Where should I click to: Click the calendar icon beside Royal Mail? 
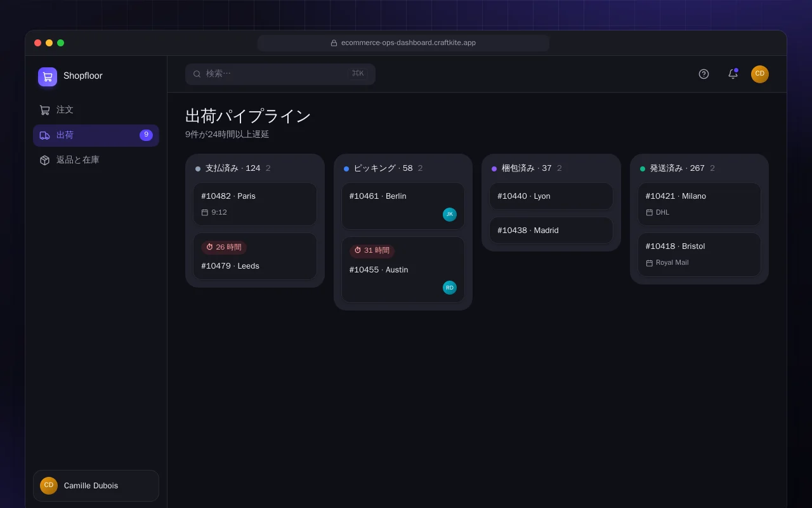(x=650, y=263)
